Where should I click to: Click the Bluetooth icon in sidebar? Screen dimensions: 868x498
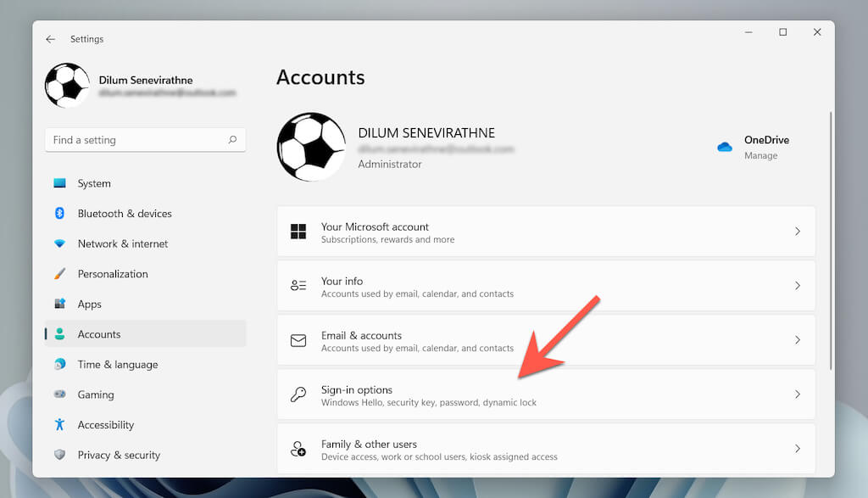pyautogui.click(x=60, y=213)
